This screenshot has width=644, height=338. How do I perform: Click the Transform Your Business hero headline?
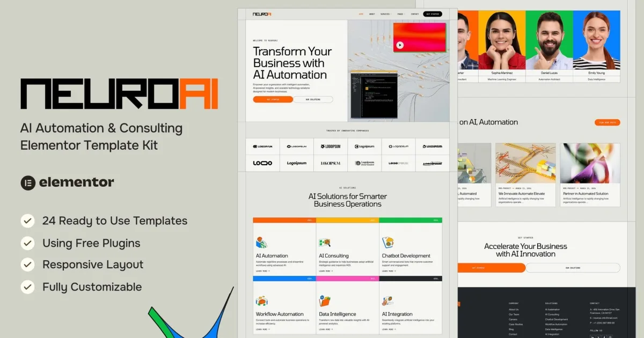click(x=292, y=63)
